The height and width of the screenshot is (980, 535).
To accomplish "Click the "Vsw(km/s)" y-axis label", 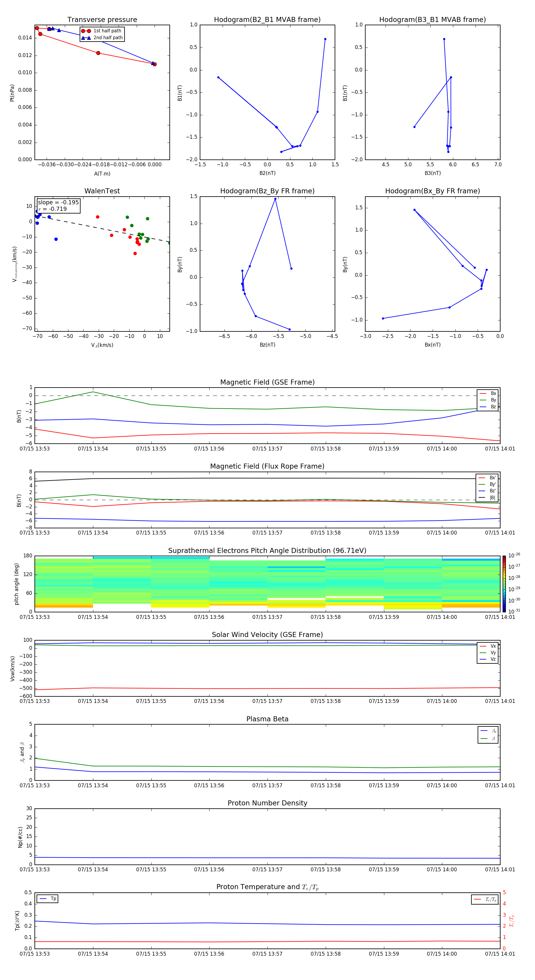I will click(12, 668).
